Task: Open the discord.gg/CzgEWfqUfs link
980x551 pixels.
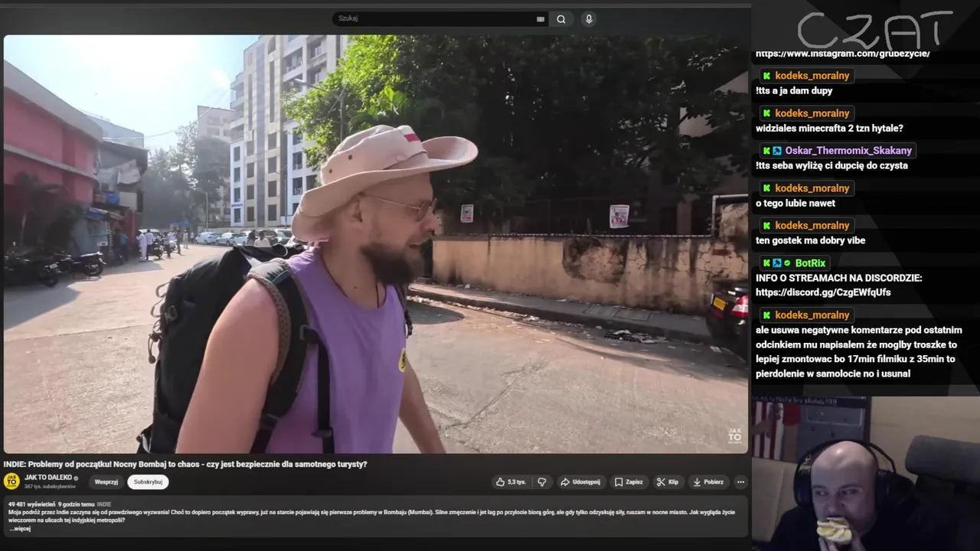Action: 823,292
